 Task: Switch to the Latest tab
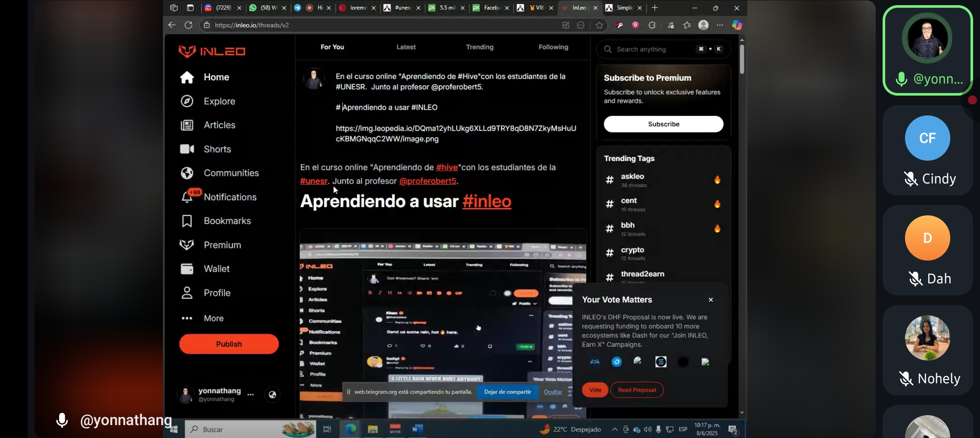pos(406,47)
